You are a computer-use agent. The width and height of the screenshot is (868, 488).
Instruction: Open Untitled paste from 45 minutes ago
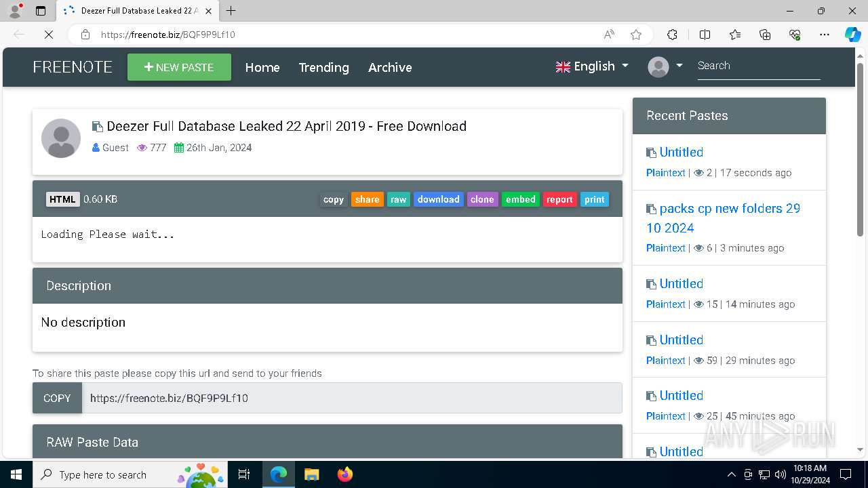682,396
